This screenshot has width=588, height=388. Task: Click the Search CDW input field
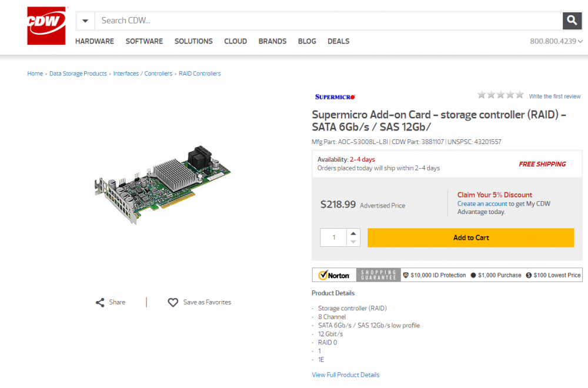click(x=329, y=21)
